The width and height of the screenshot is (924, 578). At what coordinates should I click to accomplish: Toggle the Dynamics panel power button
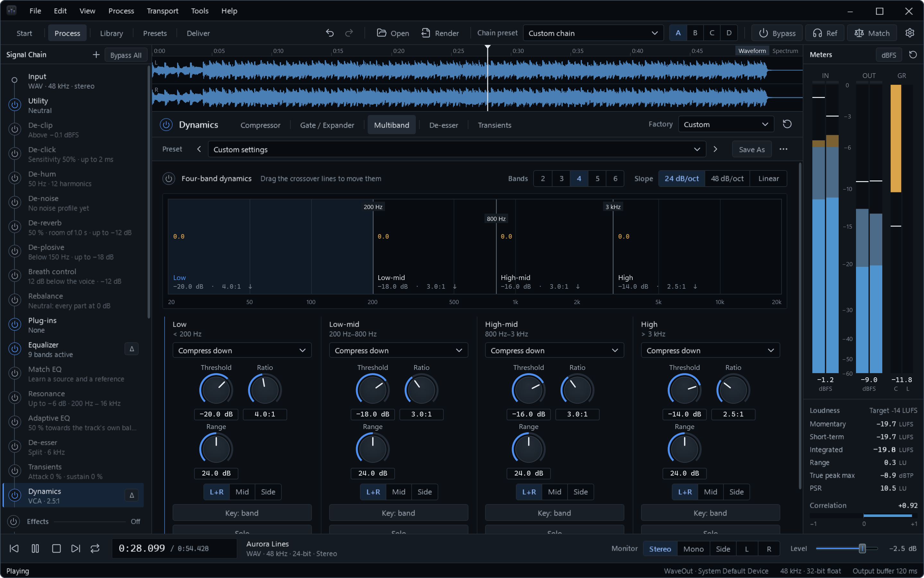point(166,125)
